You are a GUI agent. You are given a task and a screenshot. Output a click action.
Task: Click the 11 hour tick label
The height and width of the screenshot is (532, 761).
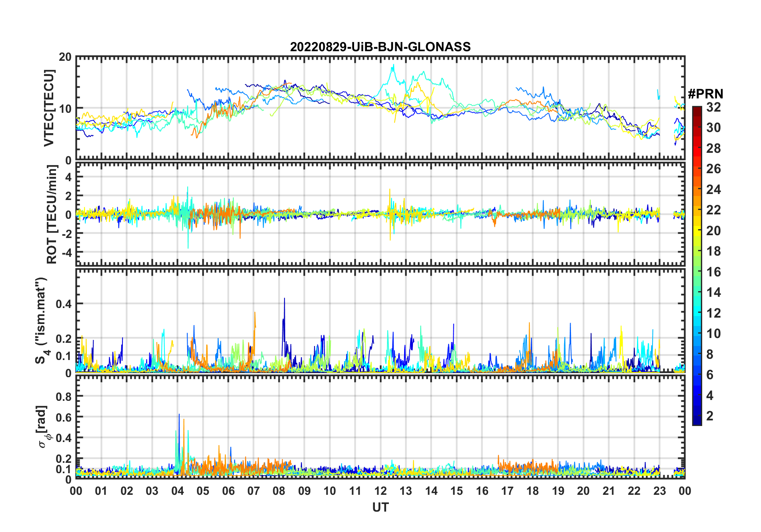[355, 491]
